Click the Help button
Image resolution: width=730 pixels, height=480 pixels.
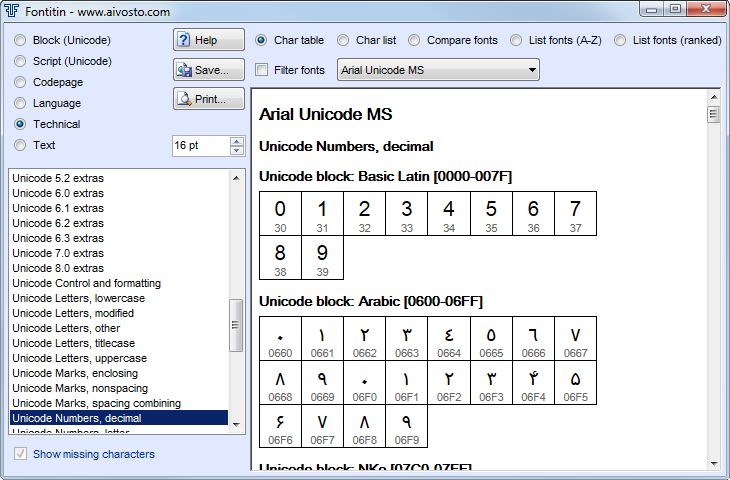[209, 40]
